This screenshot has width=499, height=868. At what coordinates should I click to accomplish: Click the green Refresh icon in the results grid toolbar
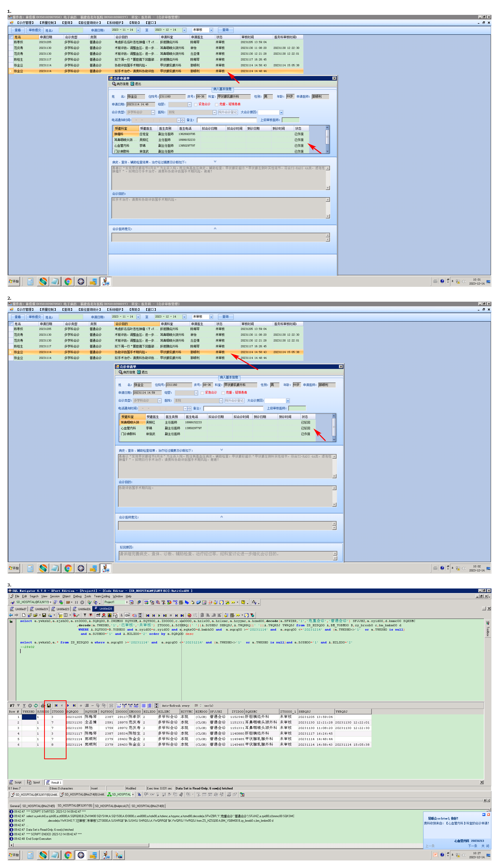tap(36, 706)
